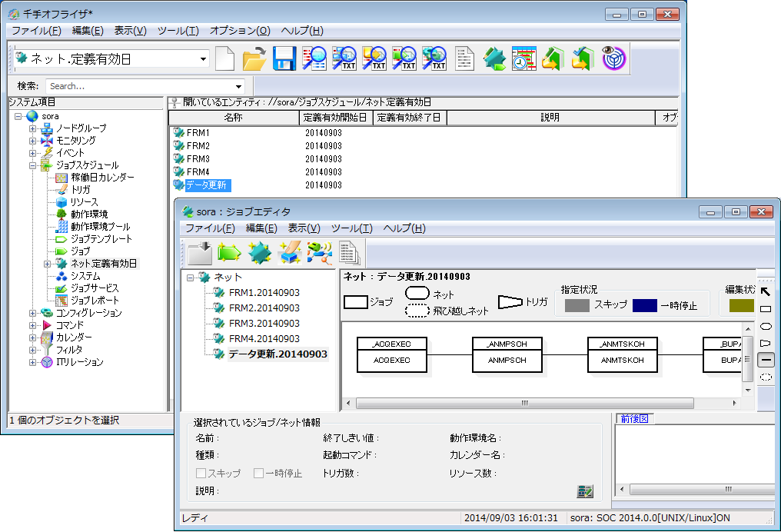Open the ネット.定義有効日 dropdown
Viewport: 781px width, 532px height.
pyautogui.click(x=203, y=58)
